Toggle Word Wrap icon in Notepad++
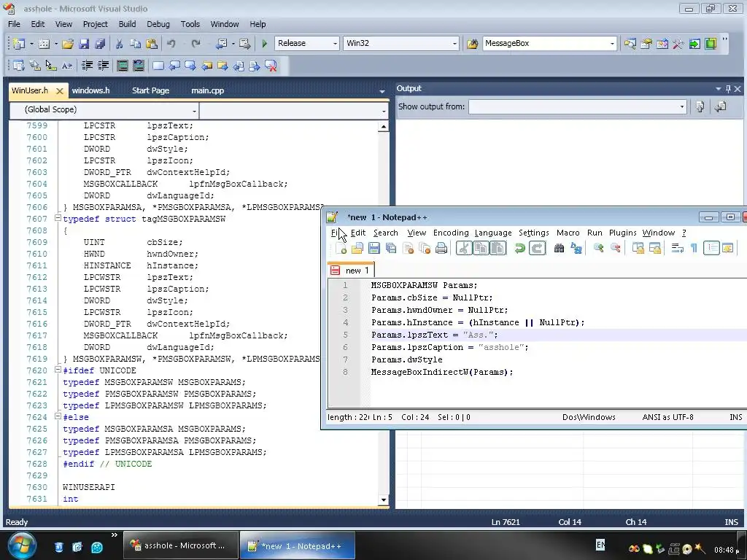The height and width of the screenshot is (560, 747). (x=678, y=248)
